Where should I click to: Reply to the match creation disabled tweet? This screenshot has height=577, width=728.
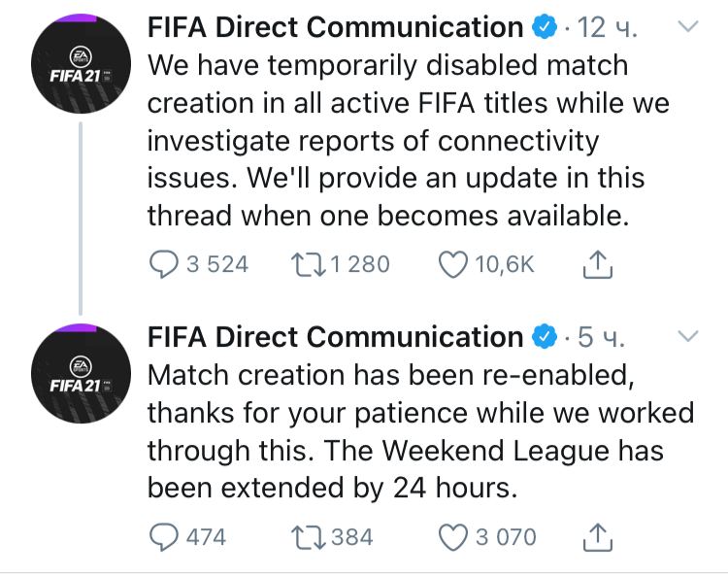[x=166, y=263]
